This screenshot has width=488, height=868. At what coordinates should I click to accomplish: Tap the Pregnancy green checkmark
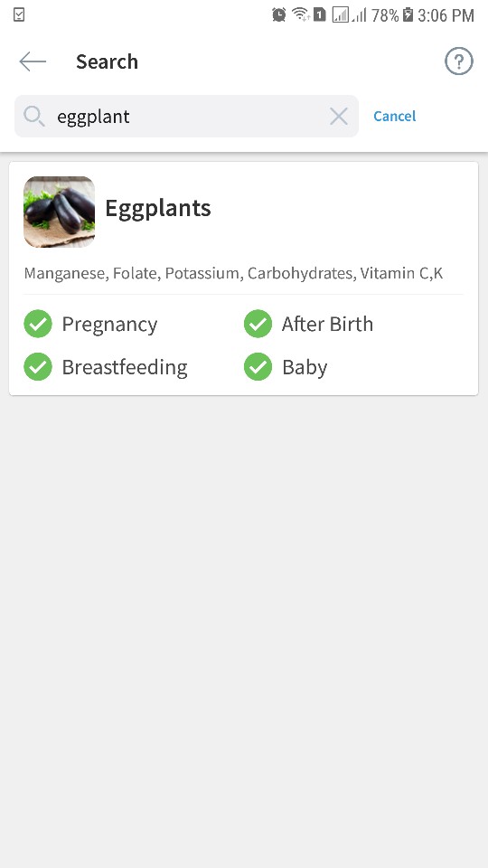click(x=38, y=324)
